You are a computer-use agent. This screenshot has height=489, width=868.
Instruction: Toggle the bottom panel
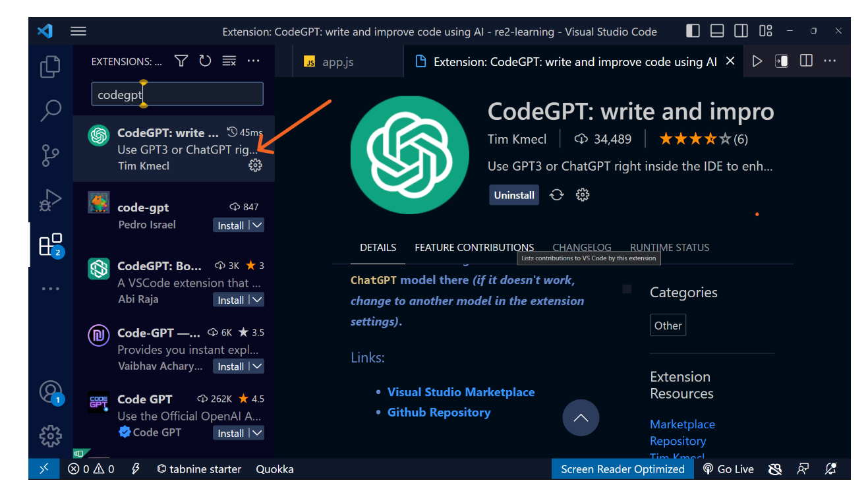717,31
